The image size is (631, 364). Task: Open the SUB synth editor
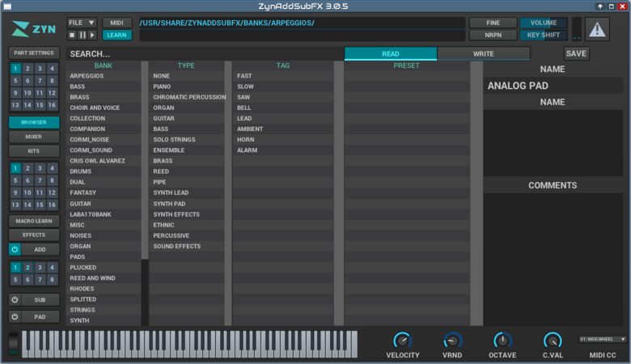pyautogui.click(x=40, y=299)
